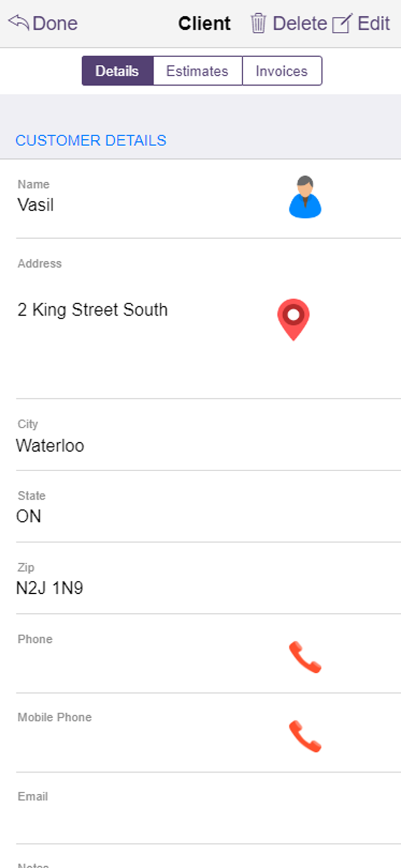
Task: Open the Invoices tab
Action: [282, 71]
